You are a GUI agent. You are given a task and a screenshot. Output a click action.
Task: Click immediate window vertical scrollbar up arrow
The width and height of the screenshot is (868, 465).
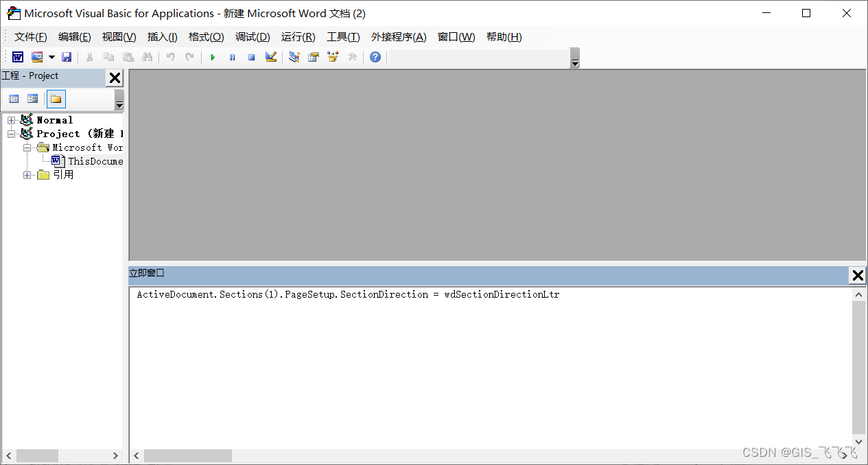point(858,294)
